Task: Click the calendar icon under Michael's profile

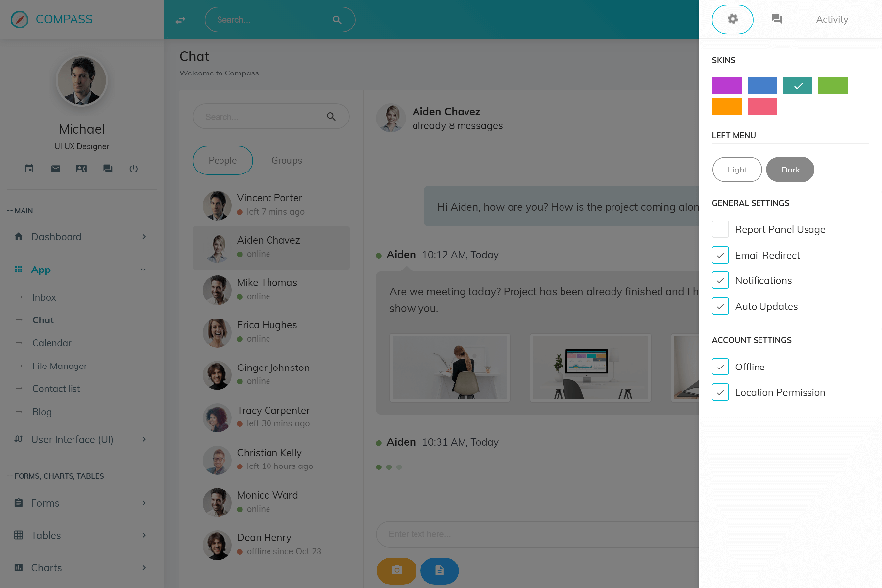Action: [29, 169]
